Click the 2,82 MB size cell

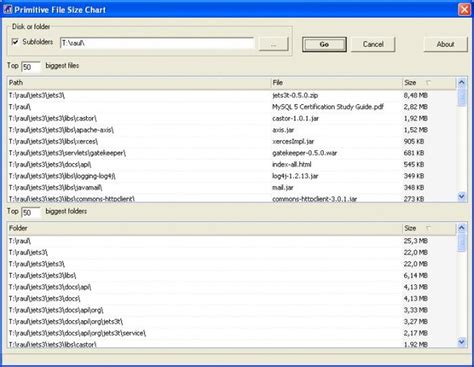pyautogui.click(x=416, y=107)
